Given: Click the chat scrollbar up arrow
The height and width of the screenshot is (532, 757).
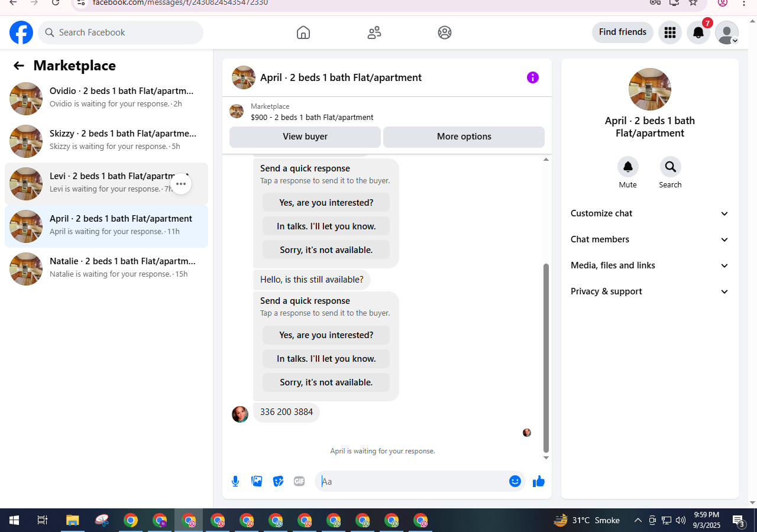Looking at the screenshot, I should (x=546, y=159).
